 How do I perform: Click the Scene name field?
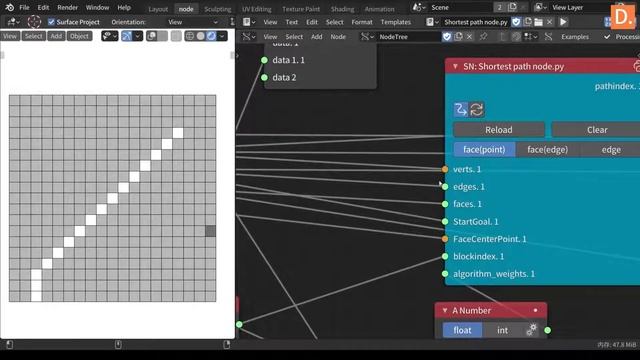click(460, 7)
